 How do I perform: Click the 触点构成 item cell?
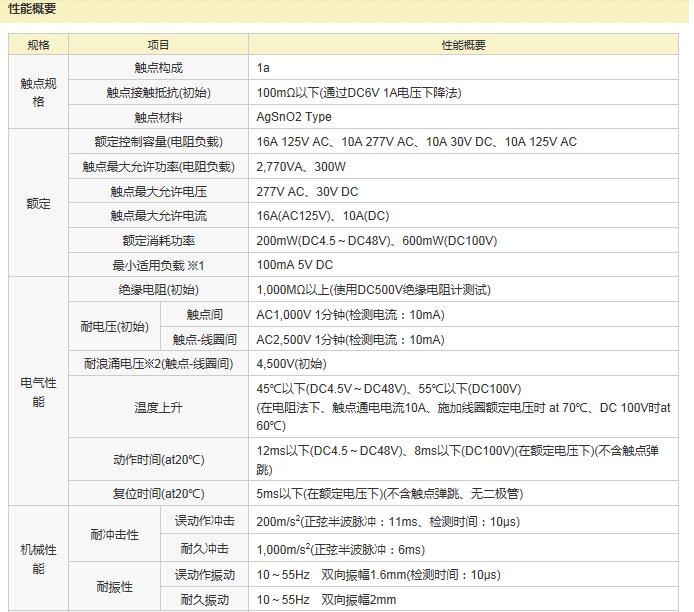tap(158, 68)
